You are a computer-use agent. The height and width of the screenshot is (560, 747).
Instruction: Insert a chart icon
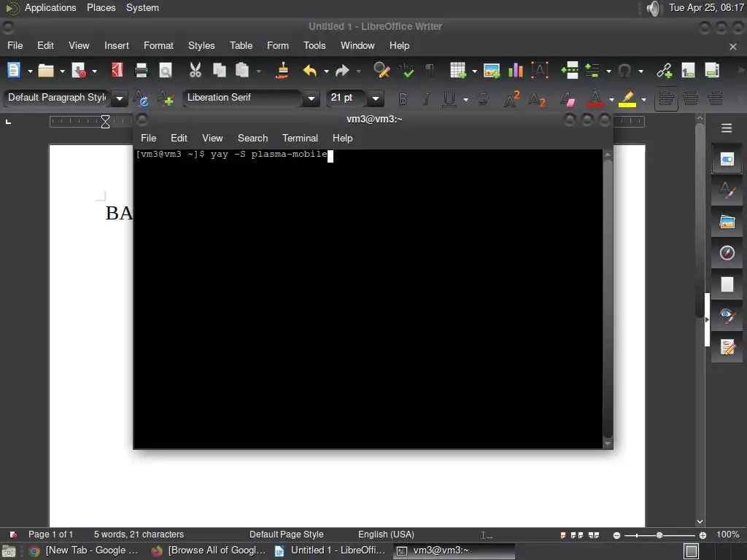click(x=516, y=71)
